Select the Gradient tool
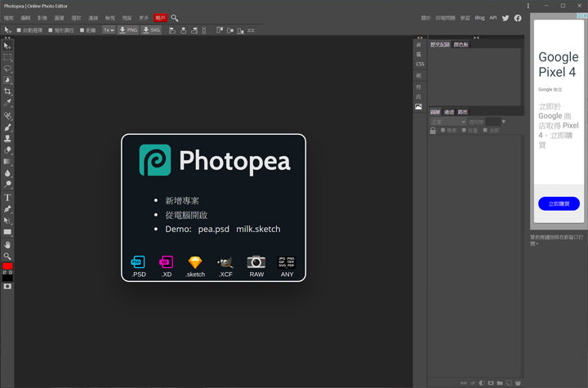 (x=7, y=162)
